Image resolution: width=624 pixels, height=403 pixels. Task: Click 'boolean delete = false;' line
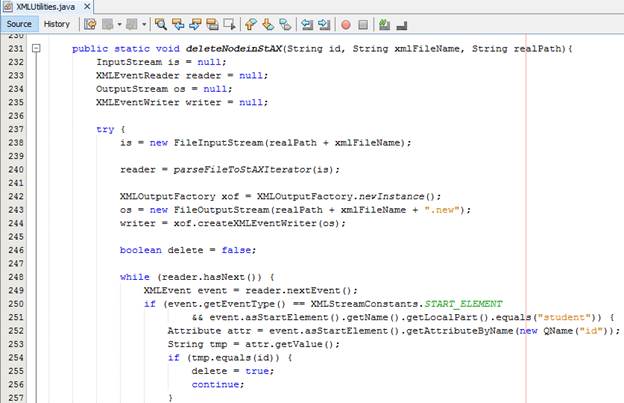pos(188,250)
